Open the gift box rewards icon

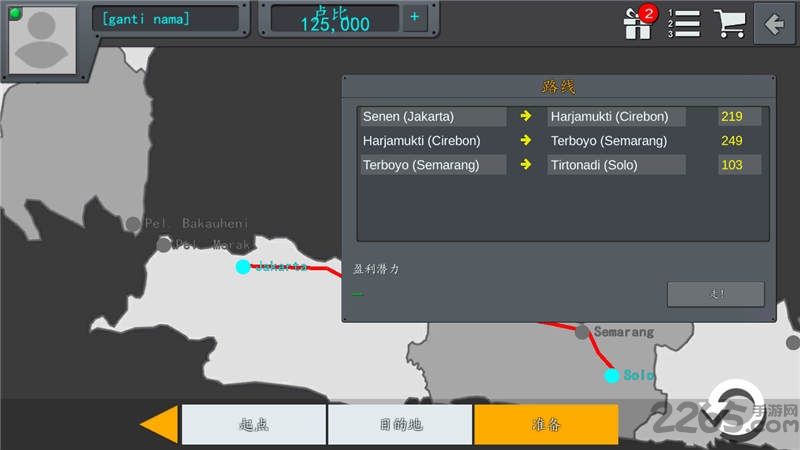click(x=636, y=23)
